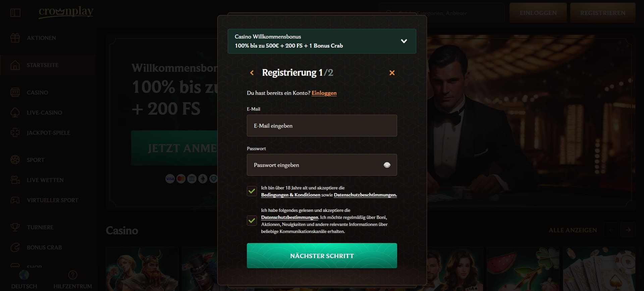Click the Turniere trophy icon
Viewport: 644px width, 291px height.
pos(15,227)
